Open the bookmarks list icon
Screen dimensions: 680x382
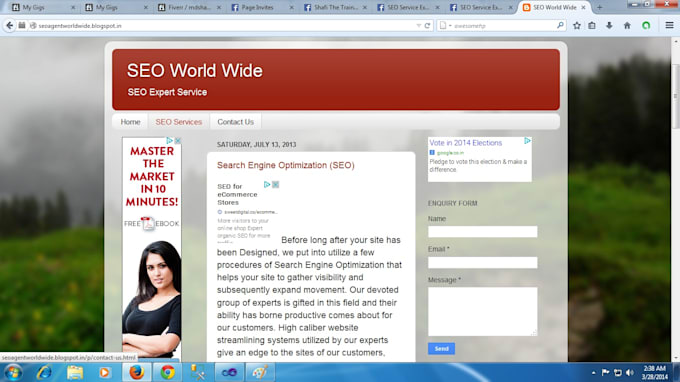pos(592,26)
